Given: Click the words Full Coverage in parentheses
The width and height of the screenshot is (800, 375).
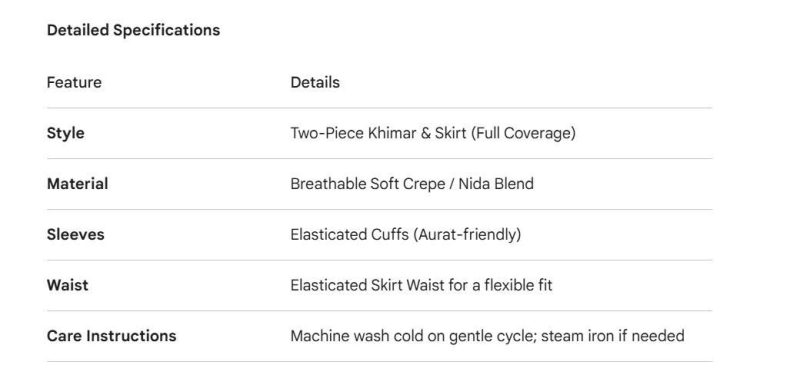Looking at the screenshot, I should [x=523, y=133].
